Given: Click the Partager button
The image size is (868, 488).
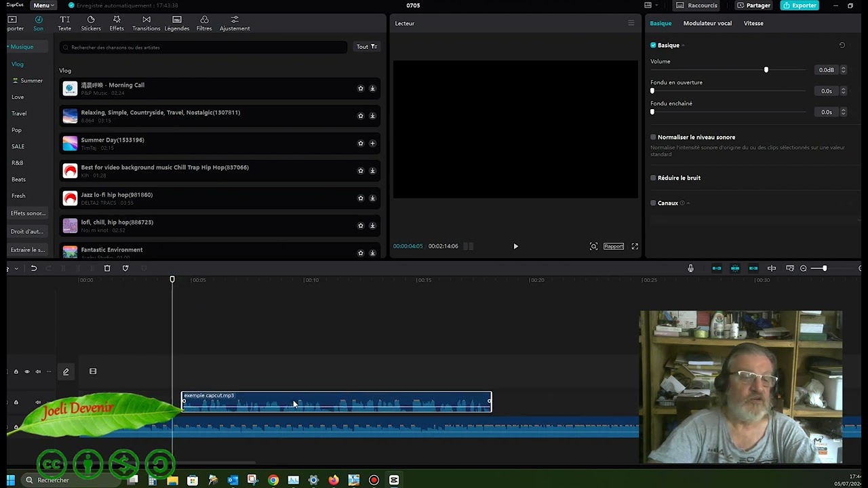Looking at the screenshot, I should pos(753,5).
